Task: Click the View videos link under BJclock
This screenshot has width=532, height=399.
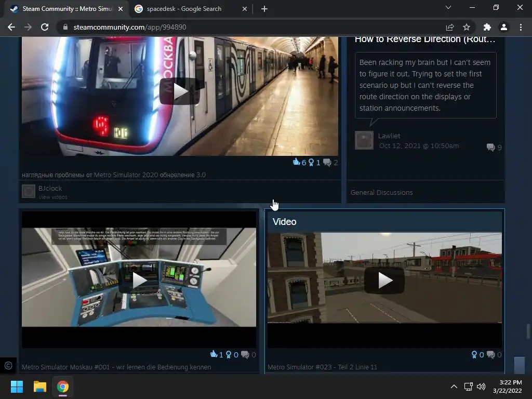Action: [x=53, y=197]
